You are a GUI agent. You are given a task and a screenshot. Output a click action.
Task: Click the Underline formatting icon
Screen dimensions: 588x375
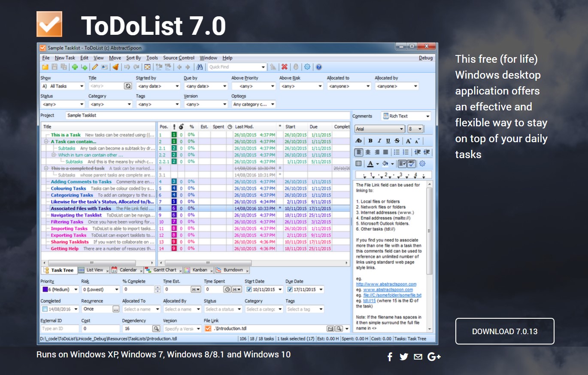(388, 141)
